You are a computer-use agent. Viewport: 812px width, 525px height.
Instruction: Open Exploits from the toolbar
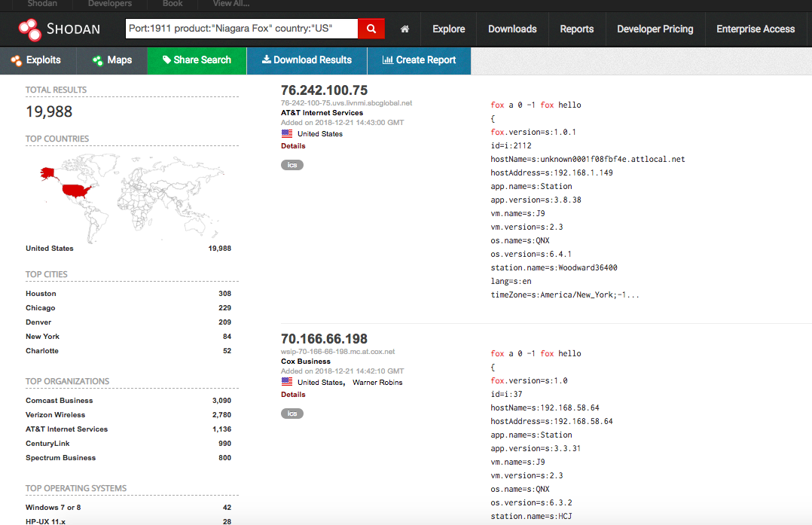[36, 60]
